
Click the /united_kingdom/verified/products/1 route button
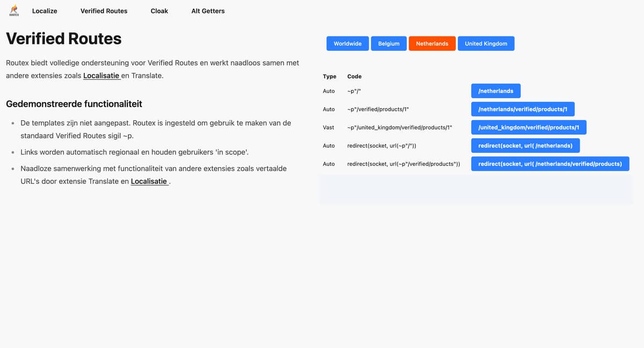tap(528, 128)
